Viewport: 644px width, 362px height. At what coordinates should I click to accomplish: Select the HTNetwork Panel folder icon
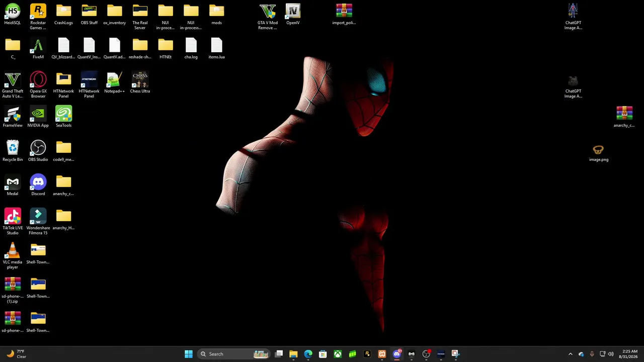[63, 85]
